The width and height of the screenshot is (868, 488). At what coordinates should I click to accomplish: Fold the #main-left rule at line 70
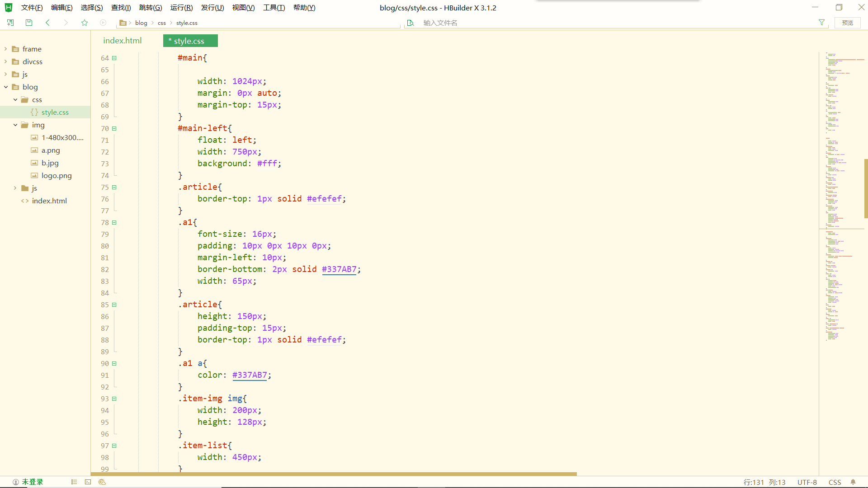click(114, 129)
